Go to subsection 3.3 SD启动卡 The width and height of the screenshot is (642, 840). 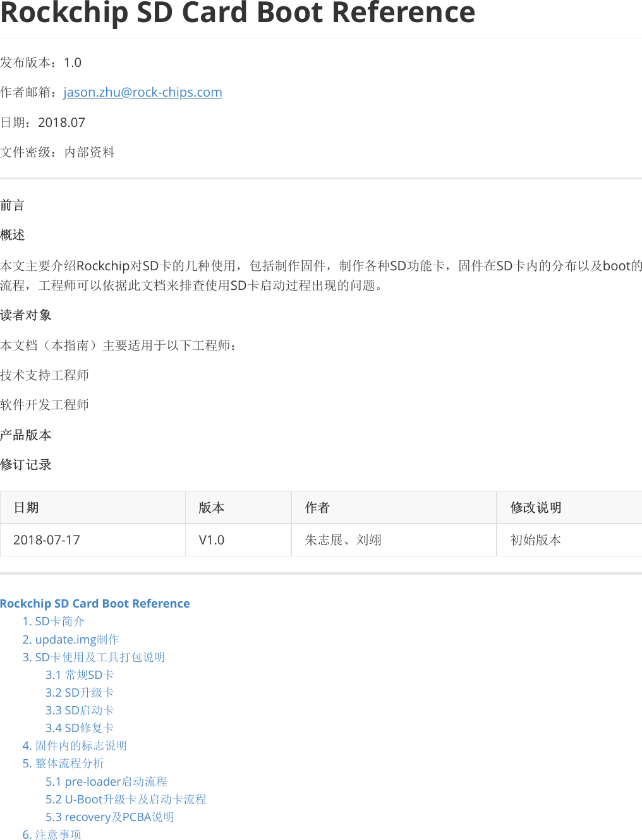click(80, 710)
